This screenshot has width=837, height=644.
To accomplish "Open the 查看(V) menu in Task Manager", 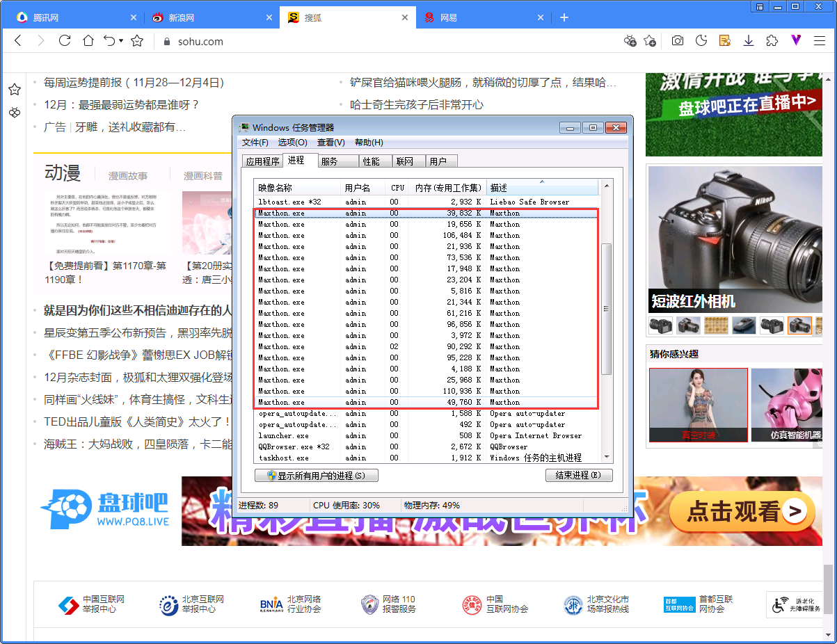I will click(331, 143).
